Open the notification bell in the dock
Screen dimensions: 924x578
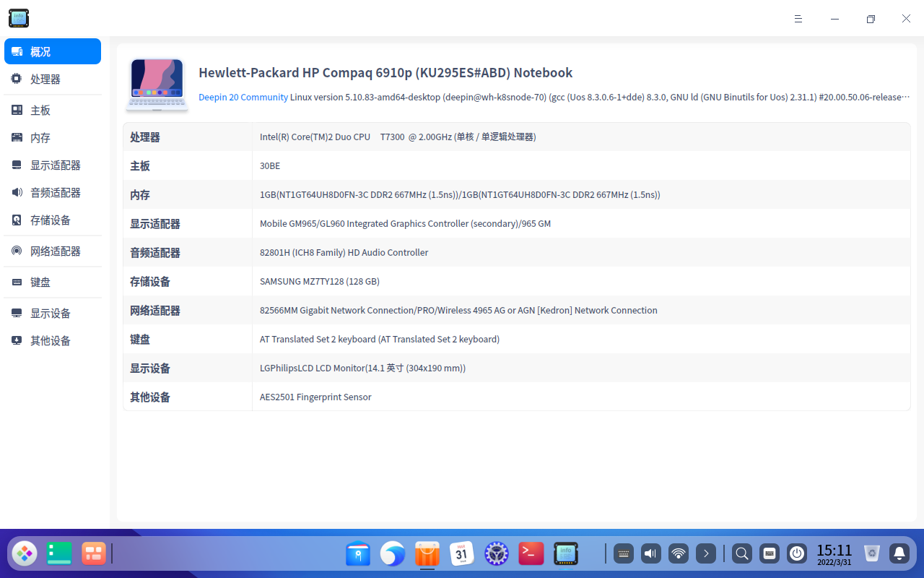(899, 554)
